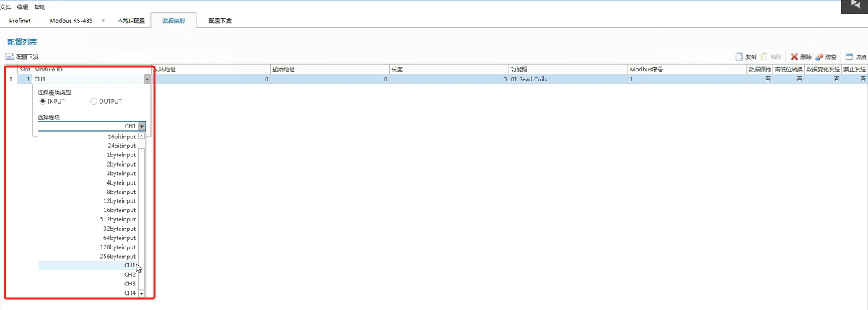
Task: Click the 复制 (copy) toolbar button
Action: (746, 56)
